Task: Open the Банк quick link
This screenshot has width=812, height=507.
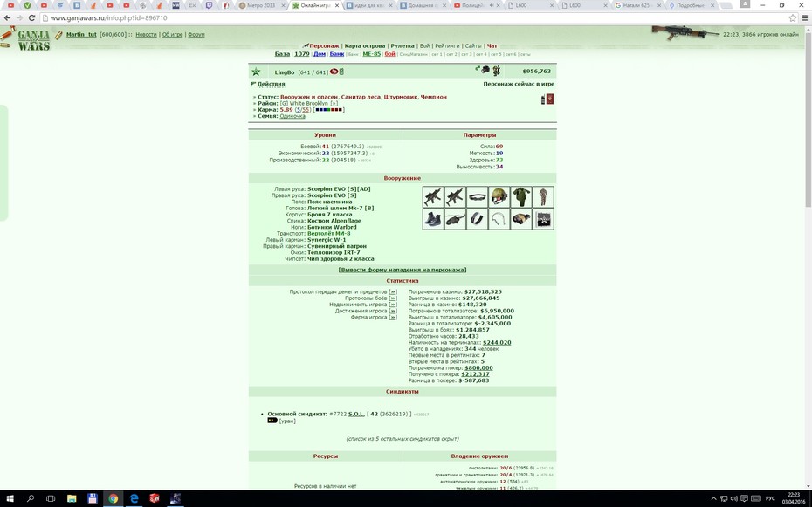Action: [337, 54]
